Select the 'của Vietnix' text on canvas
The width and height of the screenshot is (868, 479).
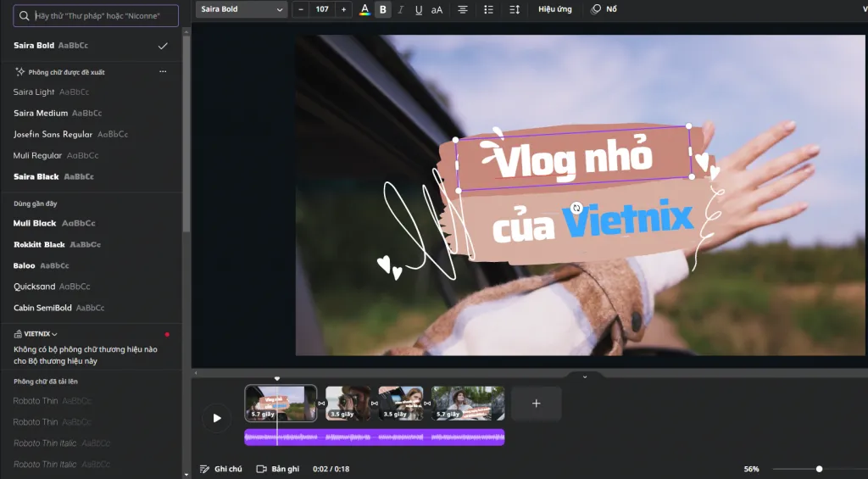pyautogui.click(x=592, y=222)
